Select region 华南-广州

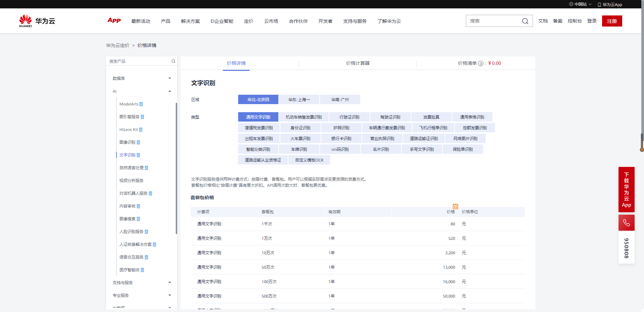tap(340, 99)
